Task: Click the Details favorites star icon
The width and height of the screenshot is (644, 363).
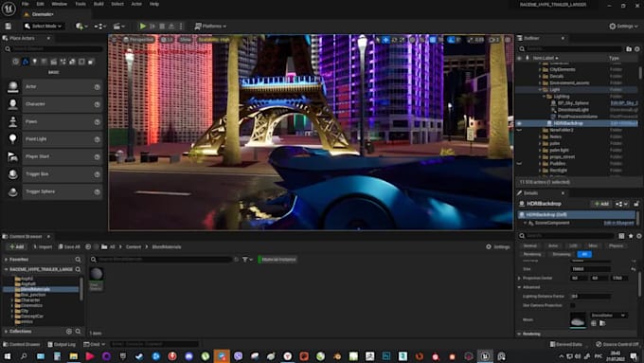Action: coord(631,236)
